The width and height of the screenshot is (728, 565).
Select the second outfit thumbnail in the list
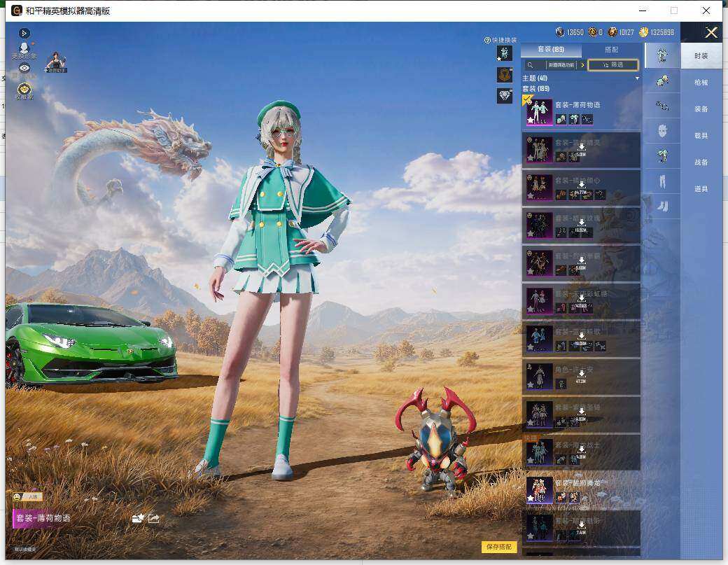539,150
